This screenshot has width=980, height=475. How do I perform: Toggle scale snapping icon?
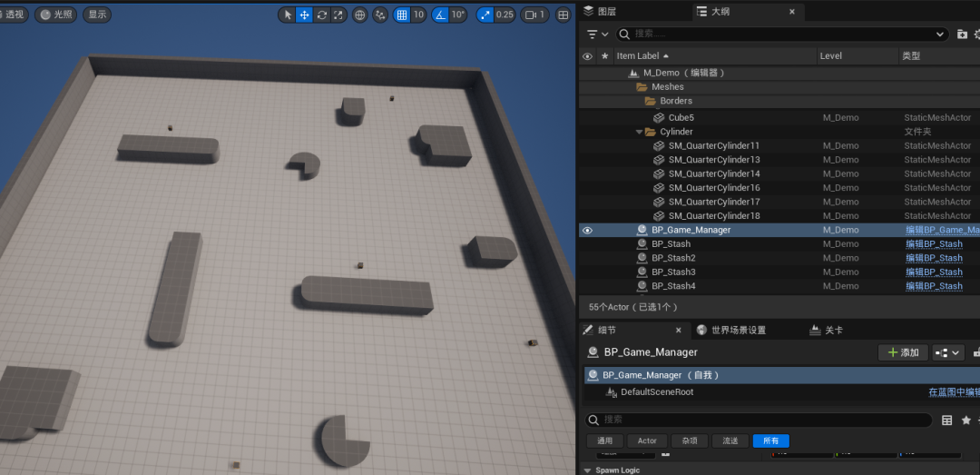[x=485, y=15]
